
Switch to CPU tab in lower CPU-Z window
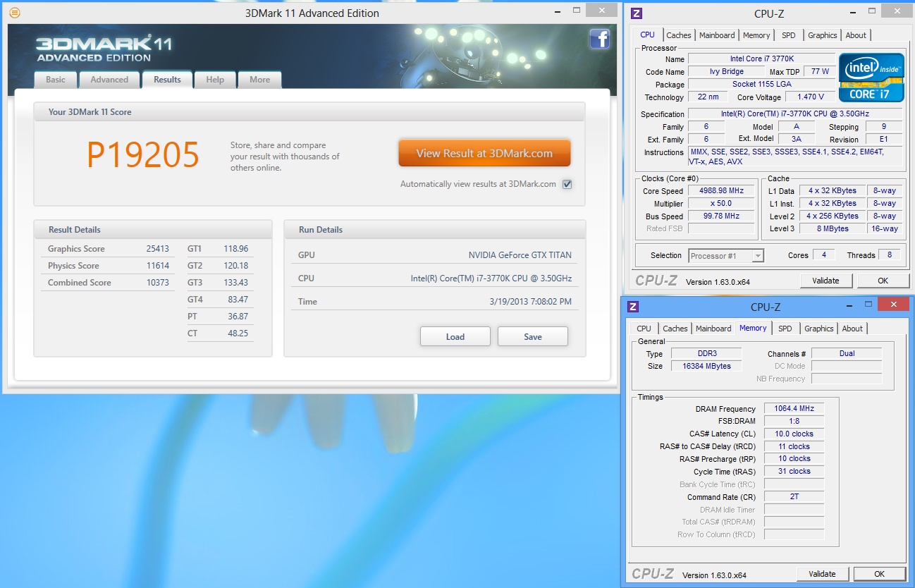click(x=644, y=329)
